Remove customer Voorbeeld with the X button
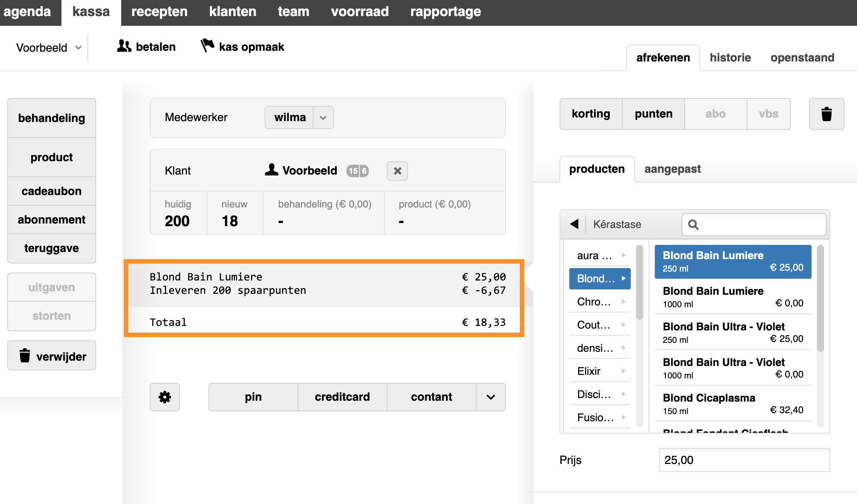The width and height of the screenshot is (857, 504). point(397,171)
